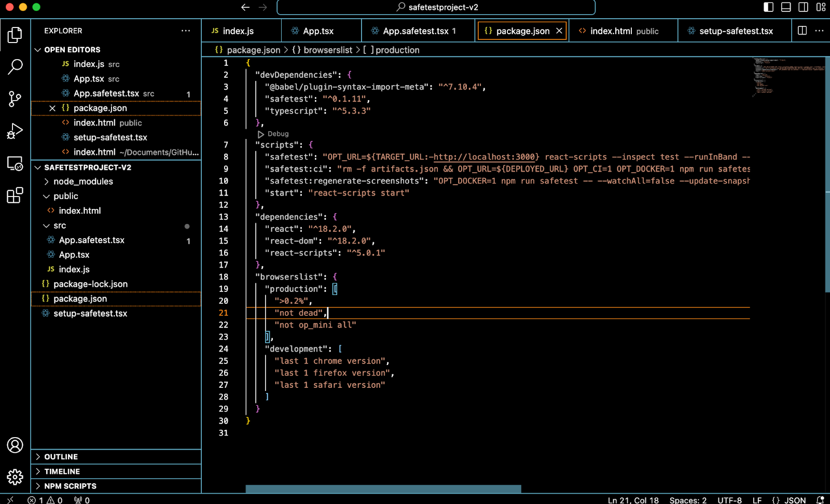Click the code minimap overview
The image size is (830, 504).
[x=789, y=77]
